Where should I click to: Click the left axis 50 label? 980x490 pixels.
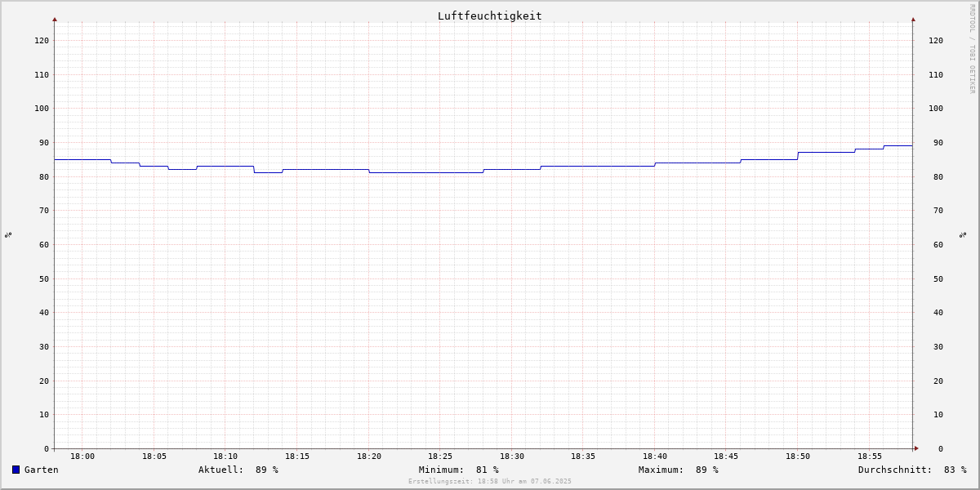tap(44, 278)
